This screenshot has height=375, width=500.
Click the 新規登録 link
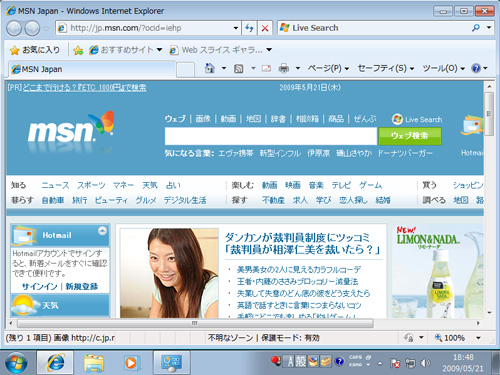[82, 286]
